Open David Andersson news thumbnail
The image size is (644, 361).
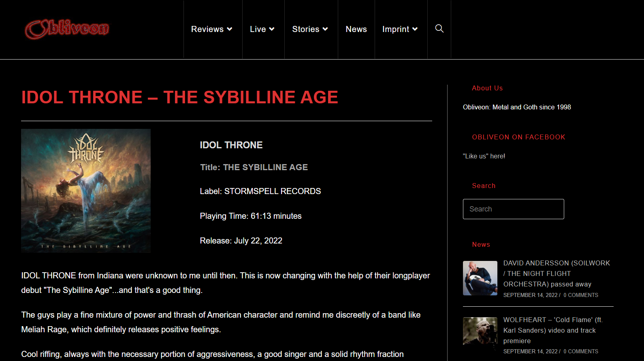tap(480, 278)
